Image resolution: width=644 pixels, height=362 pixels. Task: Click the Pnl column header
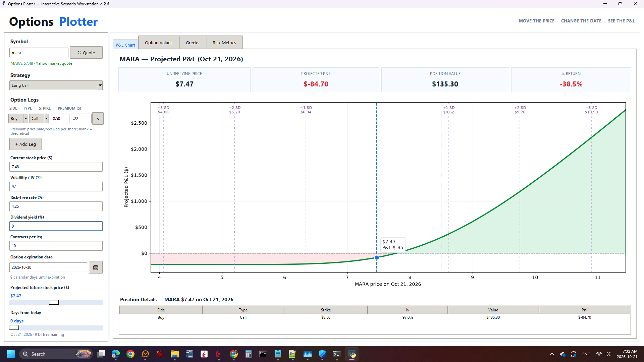[584, 310]
